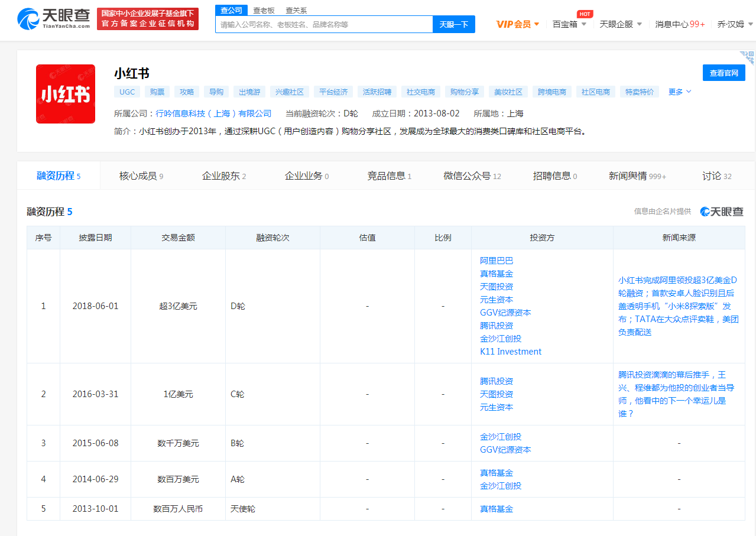This screenshot has width=756, height=536.
Task: Click the 天眼一下 search button
Action: click(x=454, y=24)
